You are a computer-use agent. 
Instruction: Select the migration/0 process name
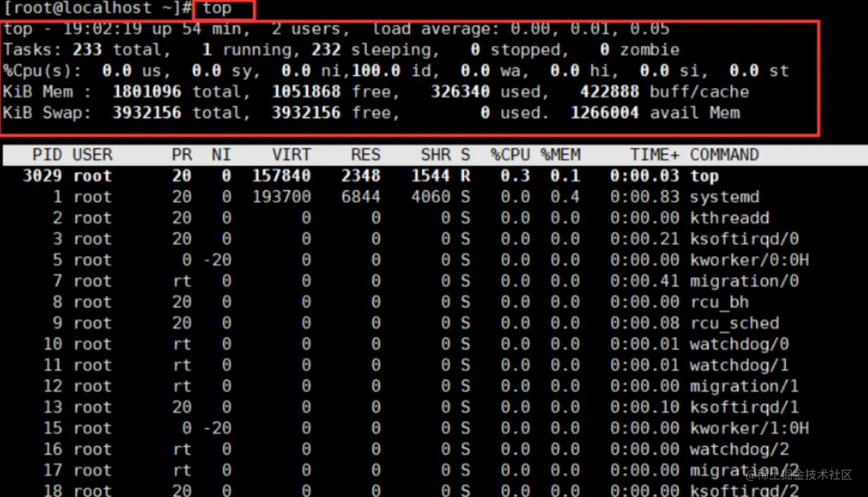[x=744, y=281]
